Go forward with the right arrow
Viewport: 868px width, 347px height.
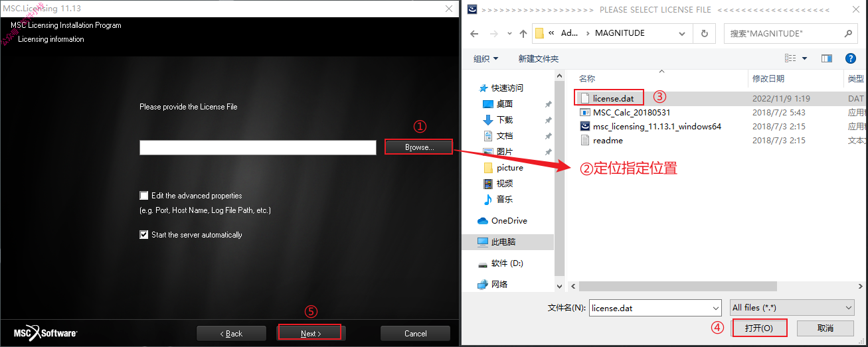pyautogui.click(x=493, y=33)
